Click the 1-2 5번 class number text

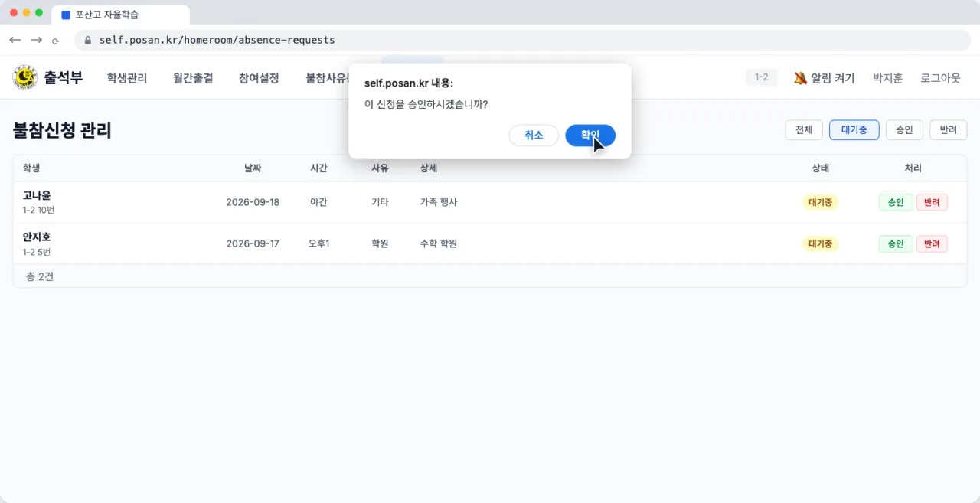[36, 251]
